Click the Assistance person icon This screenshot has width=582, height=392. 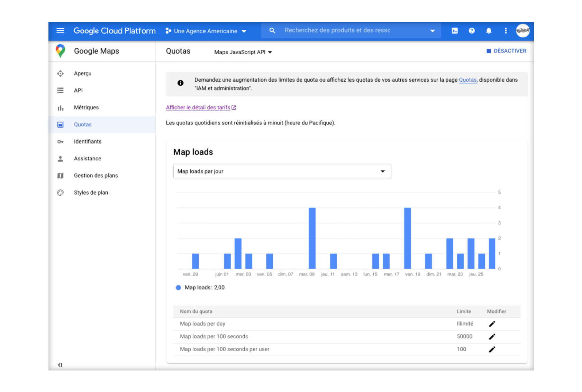tap(61, 159)
